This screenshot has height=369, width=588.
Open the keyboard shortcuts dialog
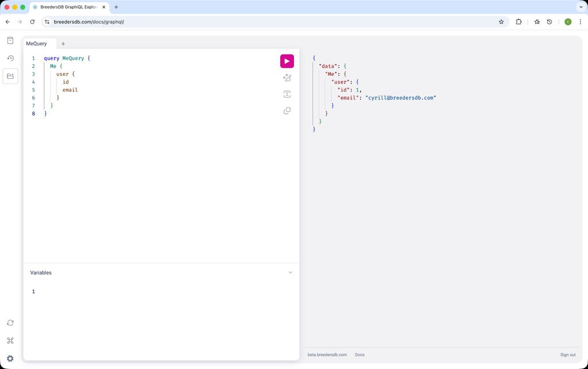coord(10,340)
